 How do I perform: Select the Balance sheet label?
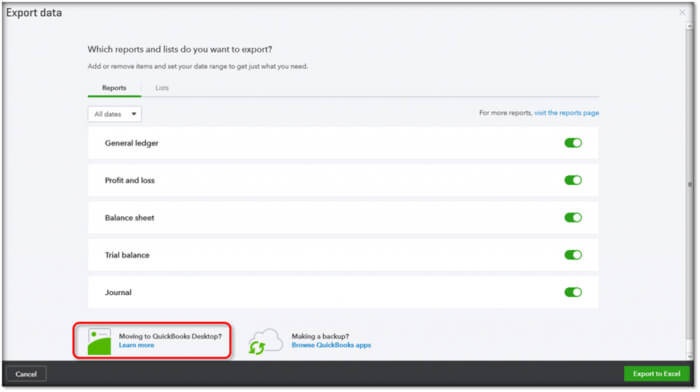tap(129, 218)
